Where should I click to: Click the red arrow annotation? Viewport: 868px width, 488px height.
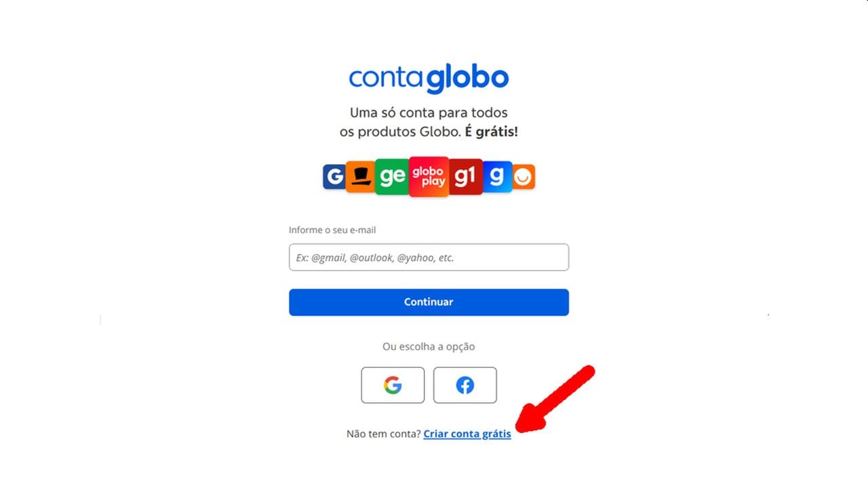(x=555, y=399)
